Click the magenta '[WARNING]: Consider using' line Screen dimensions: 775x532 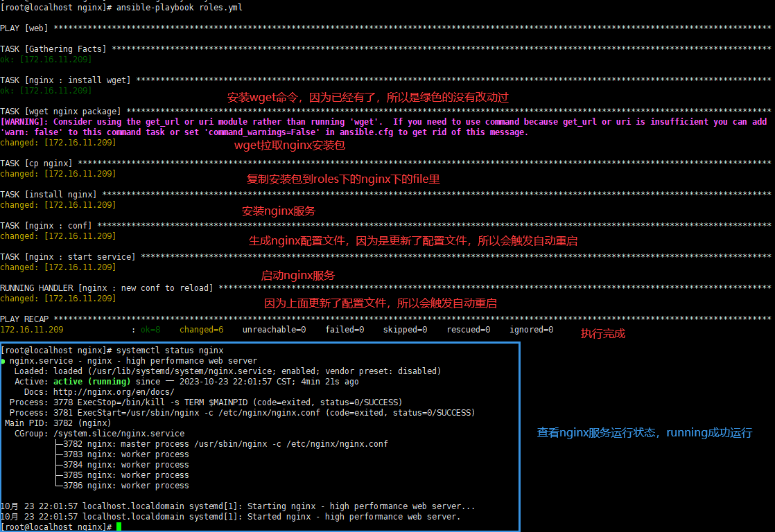click(383, 121)
